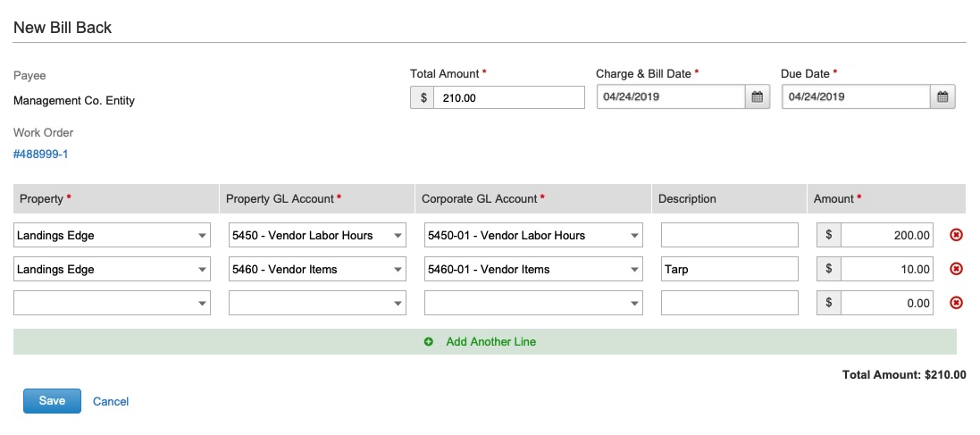
Task: Click the Charge & Bill Date text field
Action: [671, 97]
